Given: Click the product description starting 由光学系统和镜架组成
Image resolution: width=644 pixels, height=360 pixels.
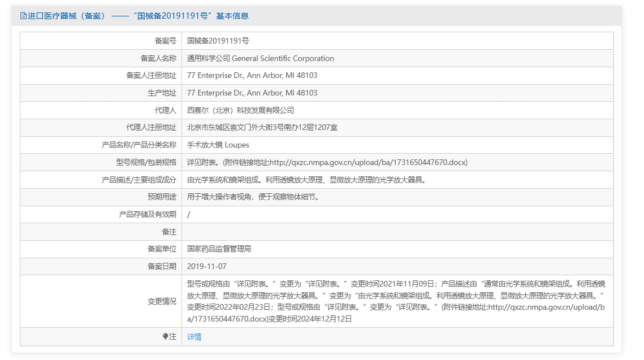Looking at the screenshot, I should point(308,180).
